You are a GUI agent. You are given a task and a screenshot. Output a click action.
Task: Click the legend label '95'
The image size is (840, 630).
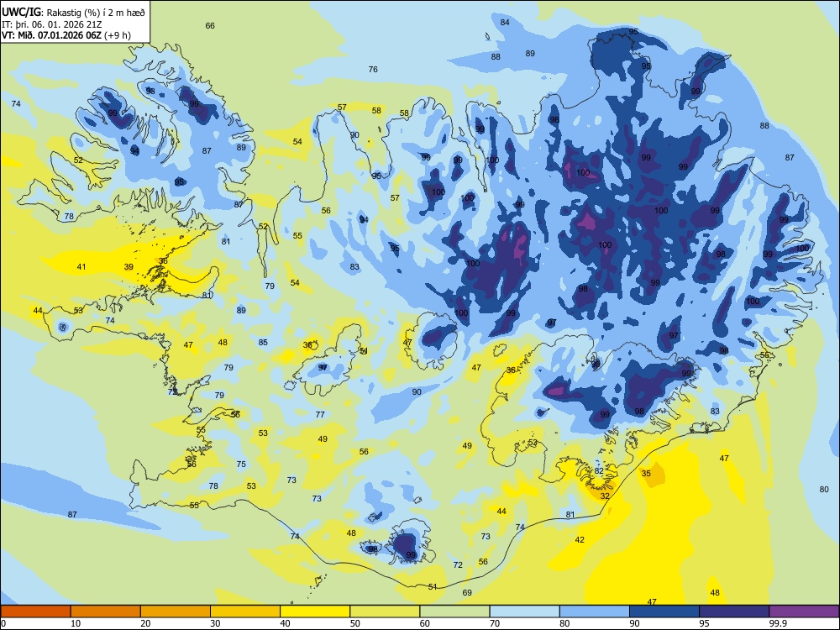(704, 623)
